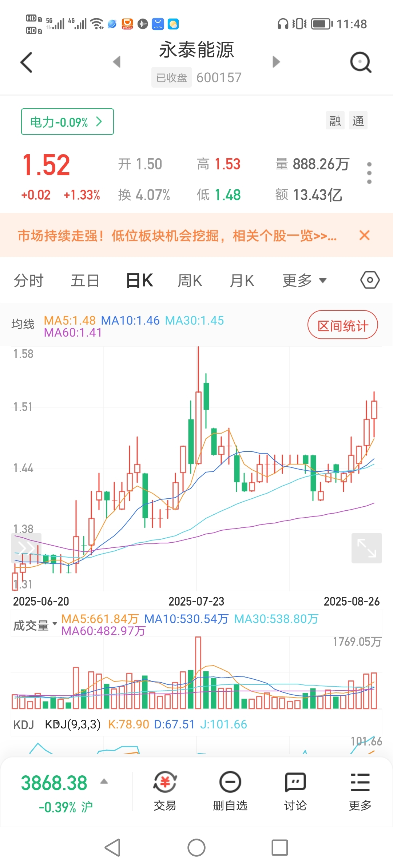Open the search magnifier icon
Screen dimensions: 393x868
click(x=361, y=63)
